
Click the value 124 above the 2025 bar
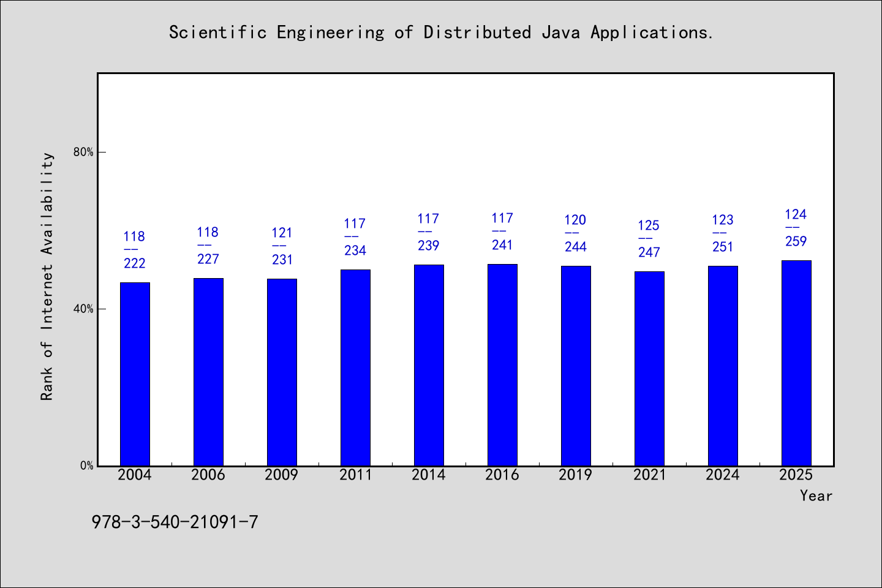pos(796,214)
